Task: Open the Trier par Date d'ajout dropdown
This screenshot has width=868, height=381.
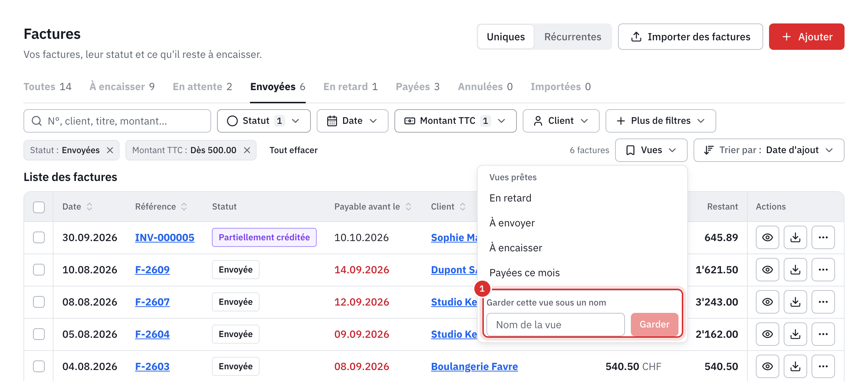Action: point(769,150)
